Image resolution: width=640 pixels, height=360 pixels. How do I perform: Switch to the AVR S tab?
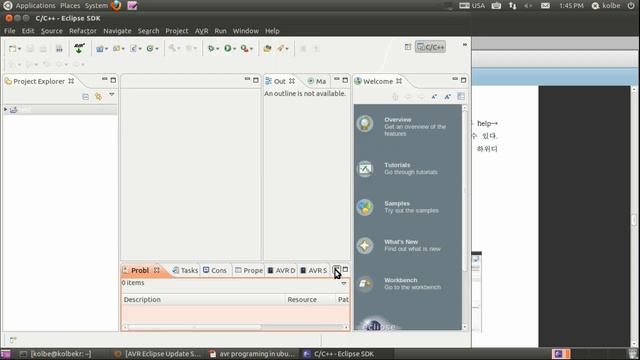click(313, 270)
